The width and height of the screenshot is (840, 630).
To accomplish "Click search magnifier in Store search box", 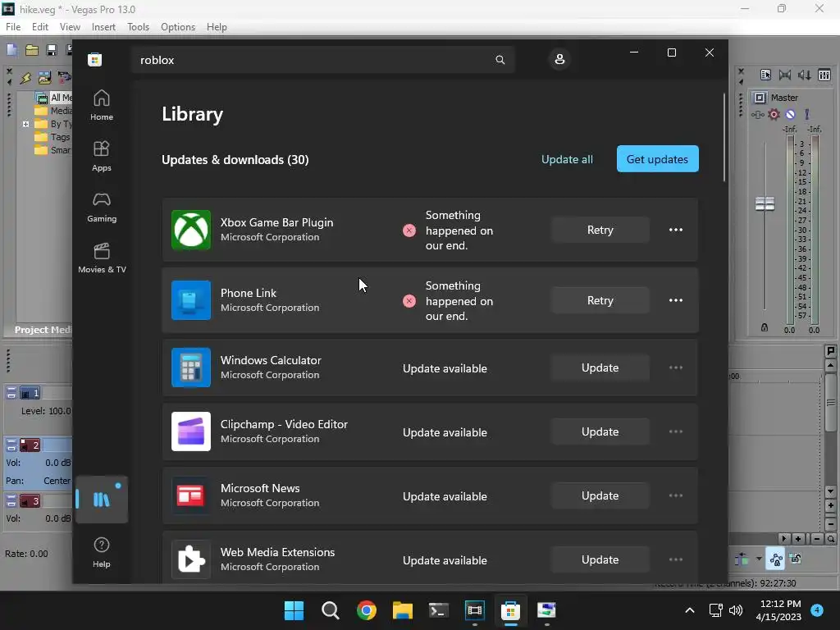I will click(500, 59).
